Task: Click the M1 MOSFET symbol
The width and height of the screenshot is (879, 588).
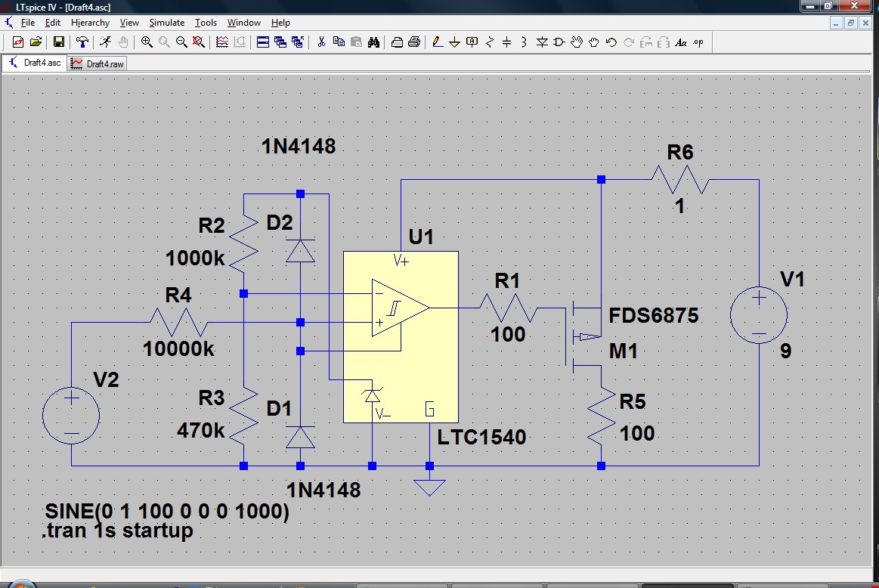Action: coord(583,336)
